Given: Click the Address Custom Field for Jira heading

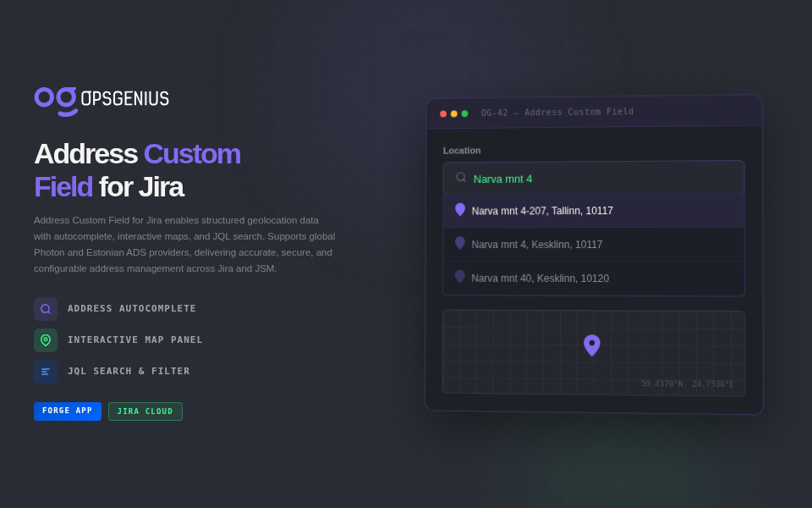Looking at the screenshot, I should pyautogui.click(x=137, y=170).
